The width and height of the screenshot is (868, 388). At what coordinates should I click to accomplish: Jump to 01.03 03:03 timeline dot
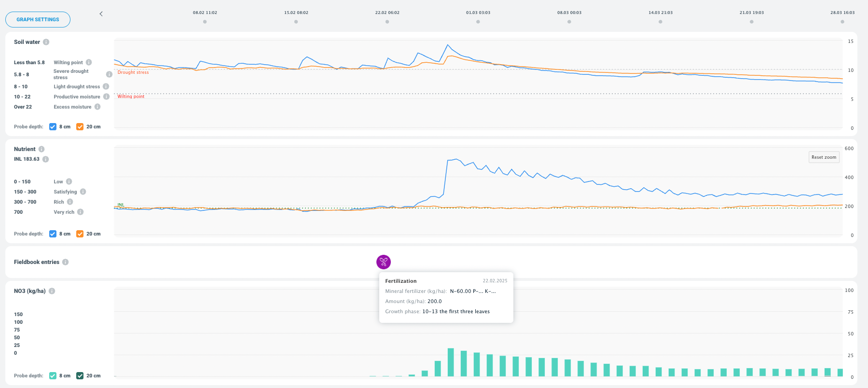(x=478, y=22)
